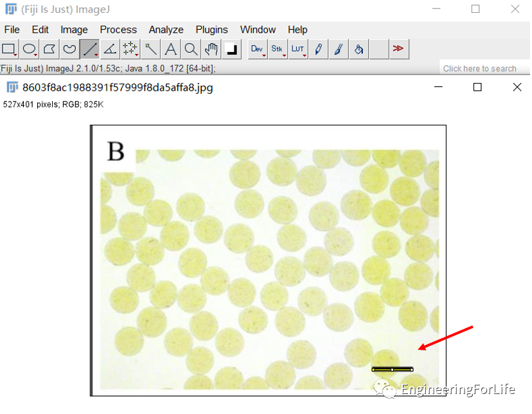Click the ImageJ version status bar text
Screen dimensions: 532x414
point(108,69)
